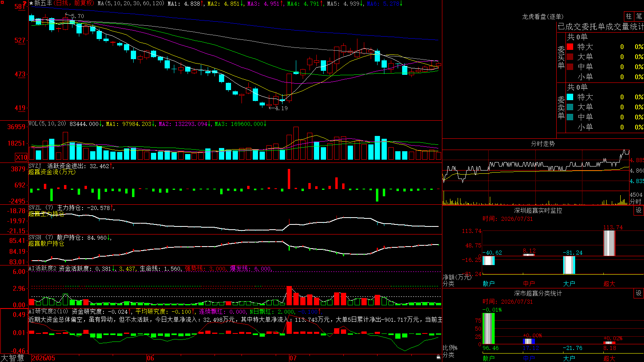Select 中户 in the 深圳超赢实时监控 chart
Viewport: 644px width, 362px height.
529,284
